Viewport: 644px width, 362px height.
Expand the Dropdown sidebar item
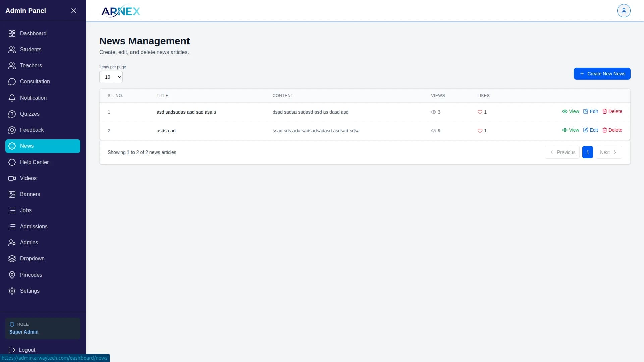point(32,259)
